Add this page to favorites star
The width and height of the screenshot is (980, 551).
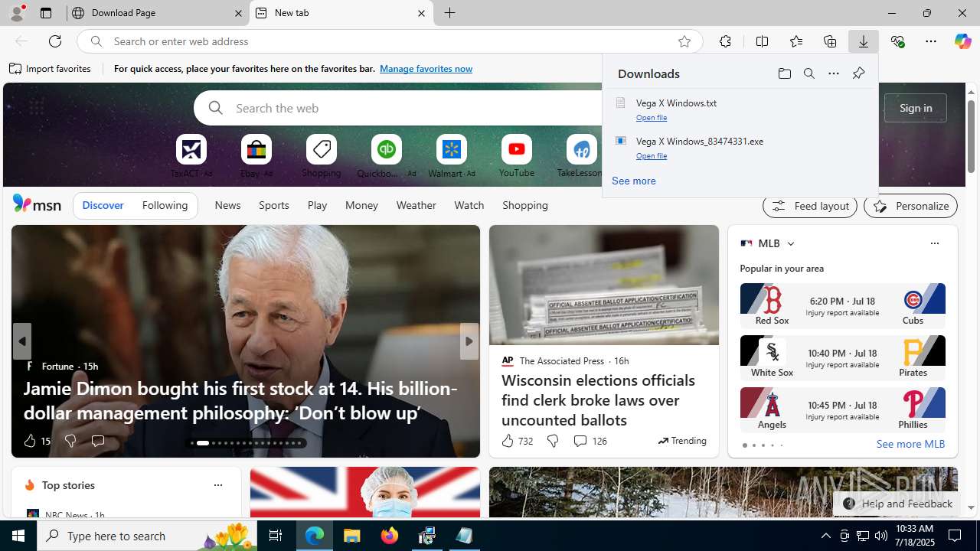(x=684, y=41)
